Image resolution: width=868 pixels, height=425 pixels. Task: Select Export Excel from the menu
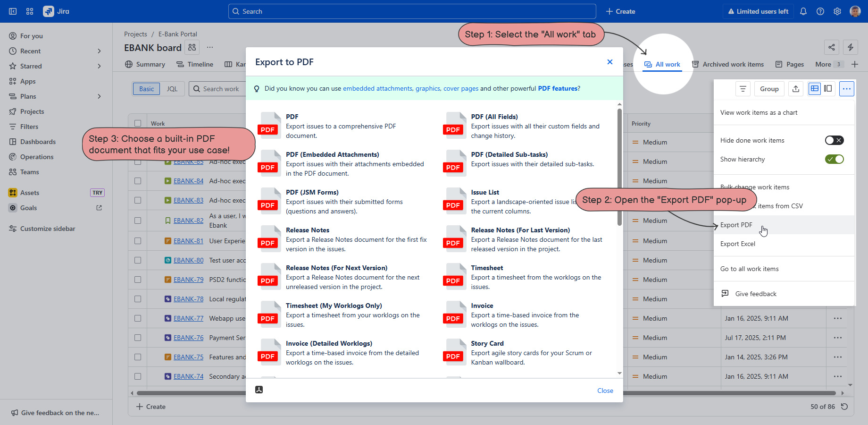click(784, 244)
